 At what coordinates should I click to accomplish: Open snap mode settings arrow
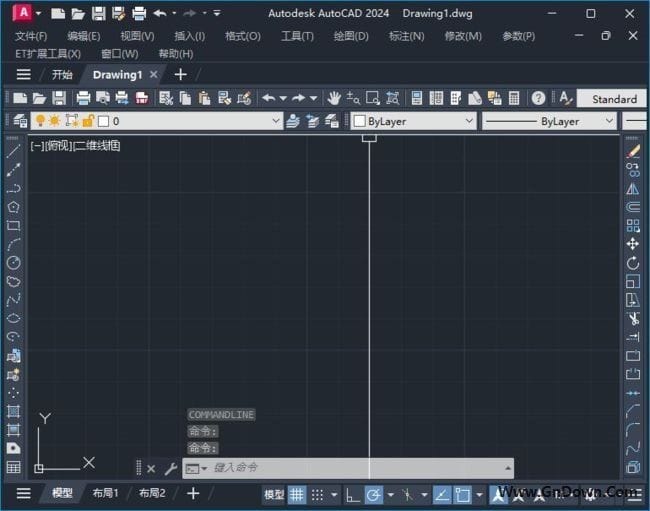pyautogui.click(x=334, y=495)
